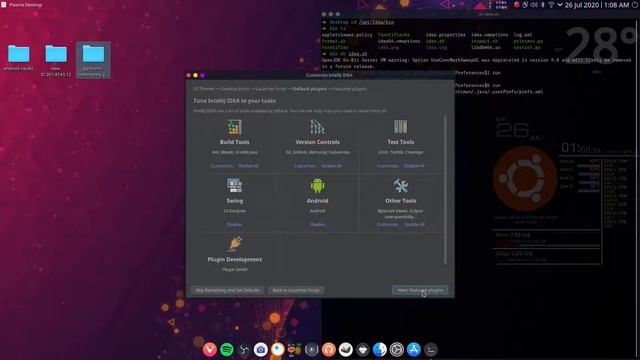Open the terminal icon in dock

click(x=431, y=349)
